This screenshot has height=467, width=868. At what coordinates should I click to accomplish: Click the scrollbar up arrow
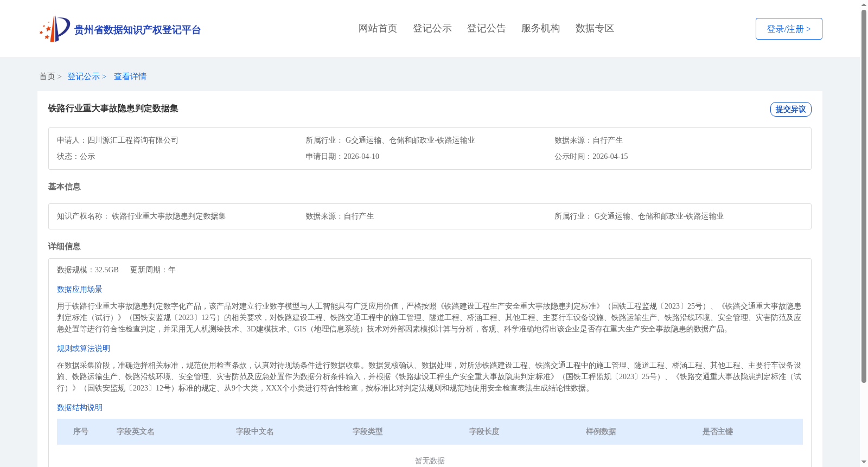coord(864,4)
